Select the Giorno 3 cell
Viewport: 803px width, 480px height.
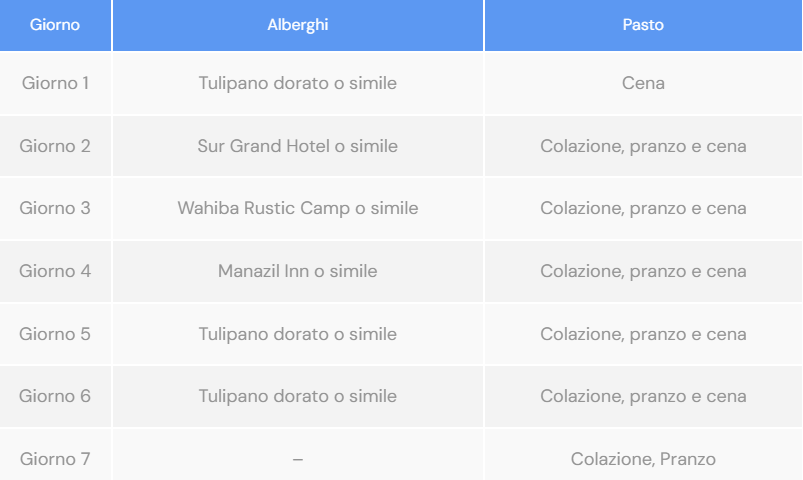(x=55, y=208)
